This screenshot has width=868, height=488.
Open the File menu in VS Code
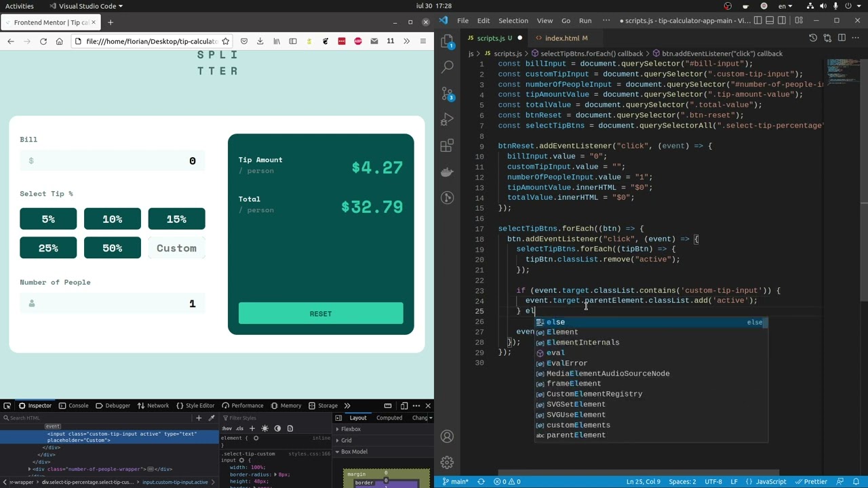point(462,21)
